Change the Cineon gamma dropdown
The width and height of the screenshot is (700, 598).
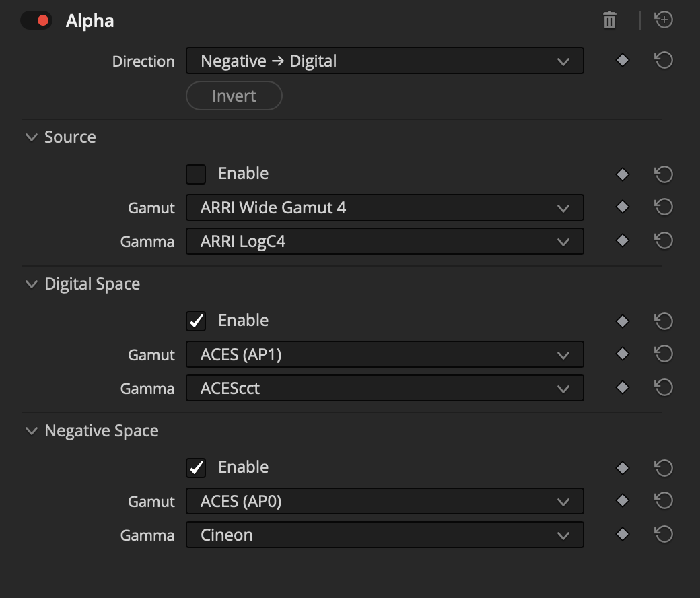click(384, 535)
